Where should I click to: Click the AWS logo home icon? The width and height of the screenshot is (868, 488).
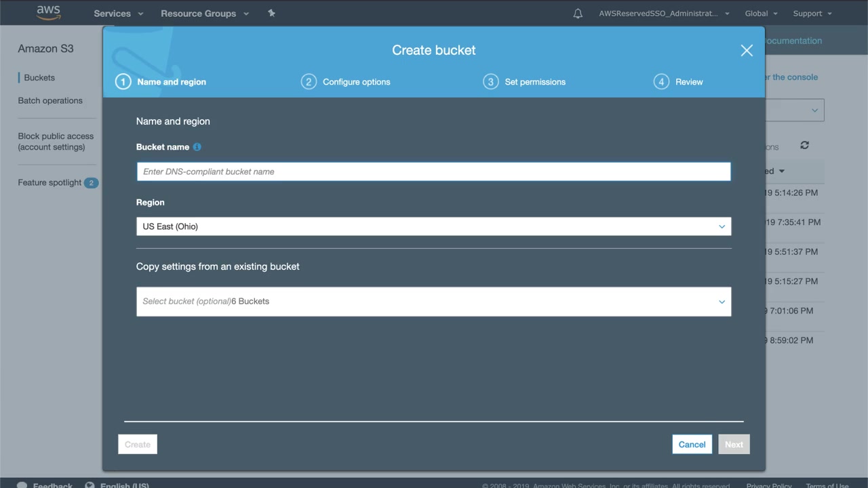48,13
